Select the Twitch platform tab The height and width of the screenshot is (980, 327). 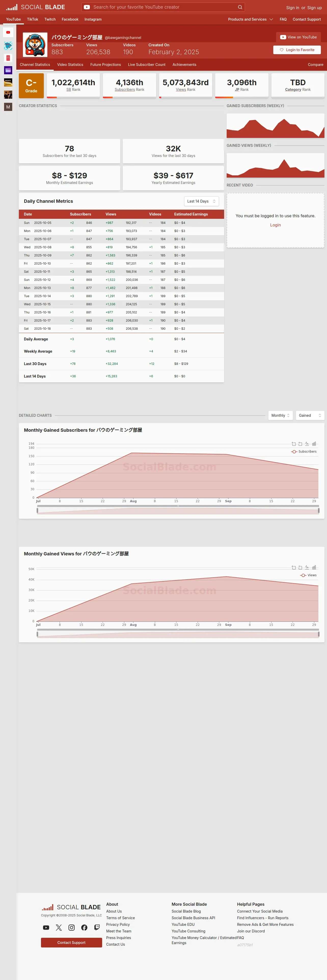50,19
